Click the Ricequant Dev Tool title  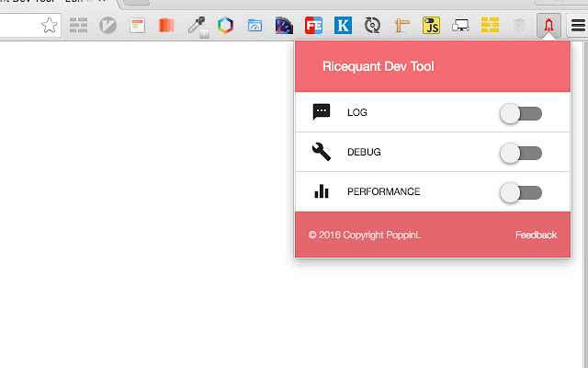coord(378,66)
